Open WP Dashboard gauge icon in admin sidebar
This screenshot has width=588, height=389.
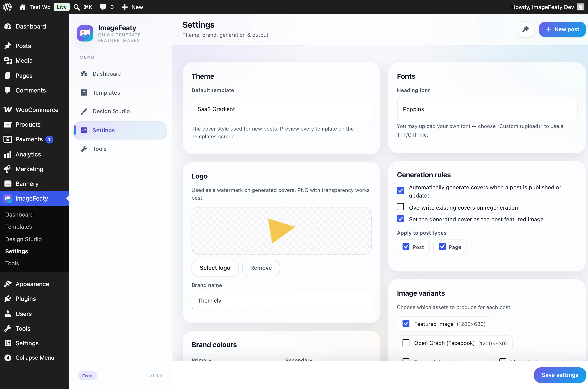coord(8,26)
